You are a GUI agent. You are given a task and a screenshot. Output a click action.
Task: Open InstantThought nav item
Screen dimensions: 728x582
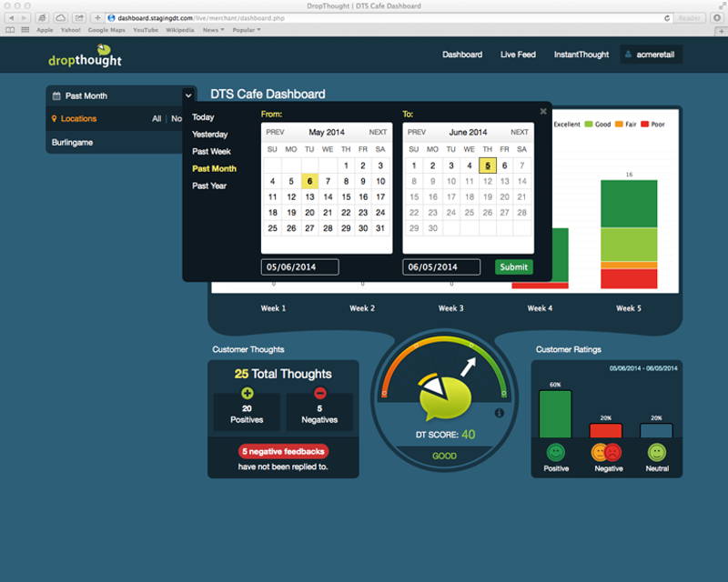click(581, 55)
